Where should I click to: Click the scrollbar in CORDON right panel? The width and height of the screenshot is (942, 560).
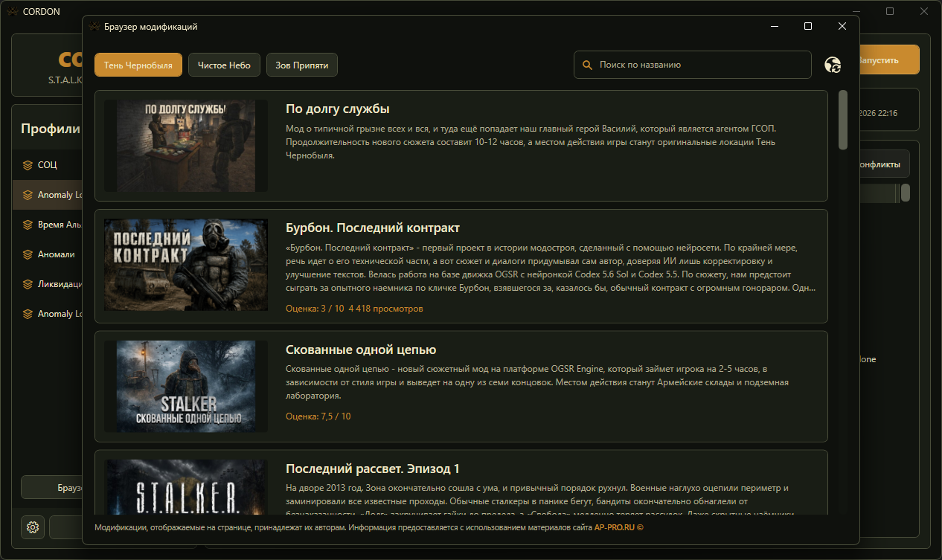[x=906, y=193]
